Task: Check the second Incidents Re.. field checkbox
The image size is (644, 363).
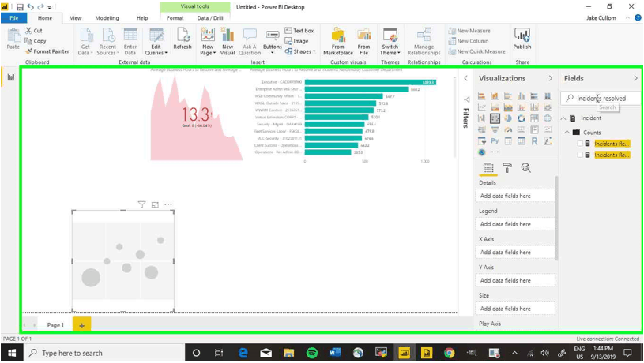Action: (x=580, y=155)
